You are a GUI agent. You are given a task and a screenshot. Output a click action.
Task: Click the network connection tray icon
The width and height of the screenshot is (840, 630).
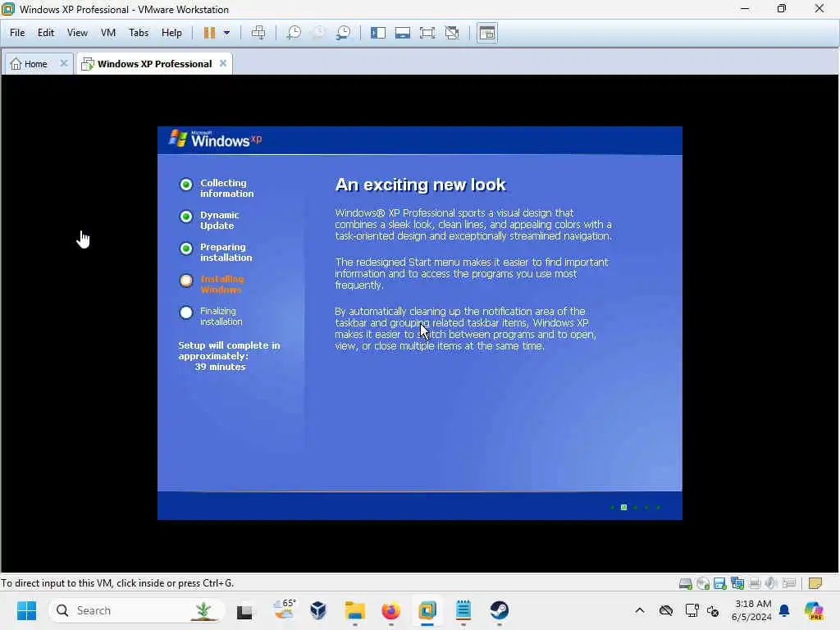click(x=692, y=610)
